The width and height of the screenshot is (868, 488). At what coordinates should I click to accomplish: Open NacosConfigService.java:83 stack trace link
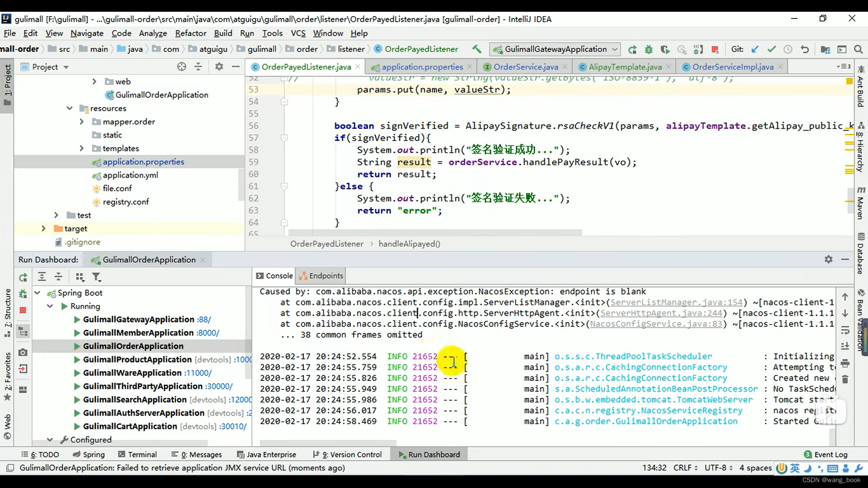point(656,324)
